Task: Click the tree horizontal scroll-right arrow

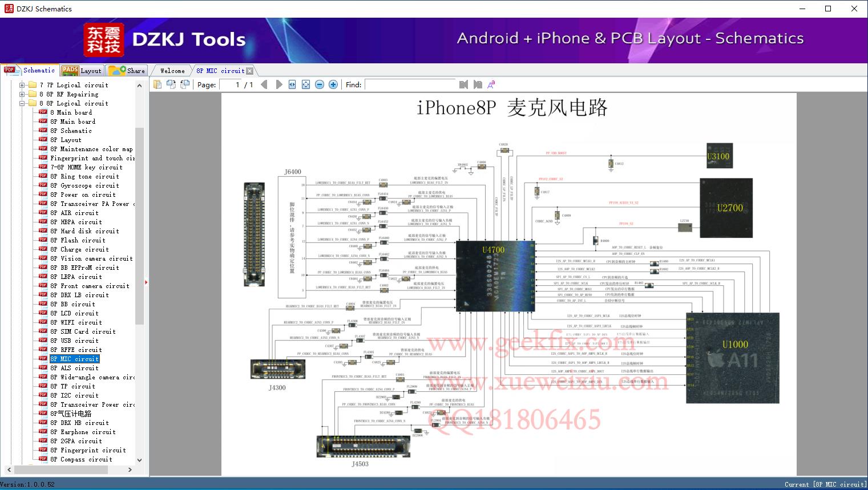Action: coord(130,469)
